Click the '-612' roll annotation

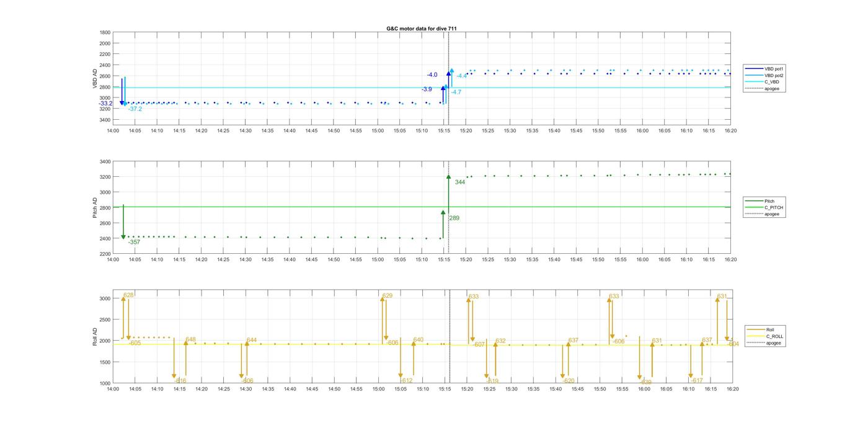coord(406,380)
